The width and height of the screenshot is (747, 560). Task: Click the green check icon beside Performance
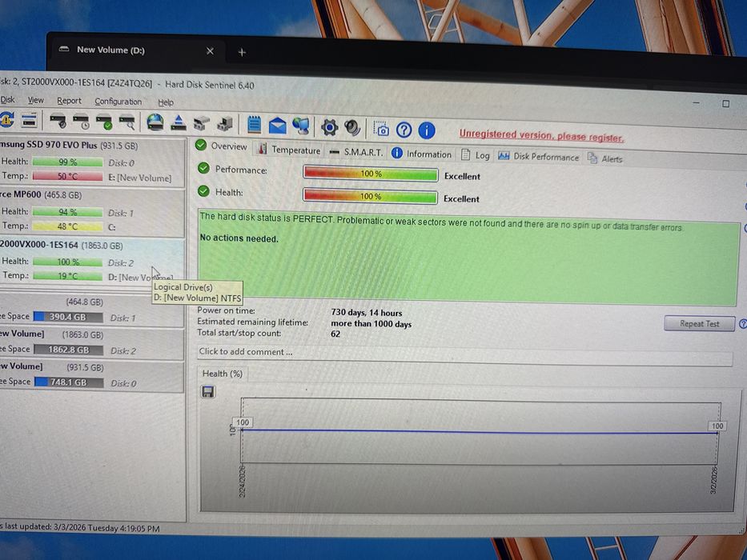click(x=204, y=168)
